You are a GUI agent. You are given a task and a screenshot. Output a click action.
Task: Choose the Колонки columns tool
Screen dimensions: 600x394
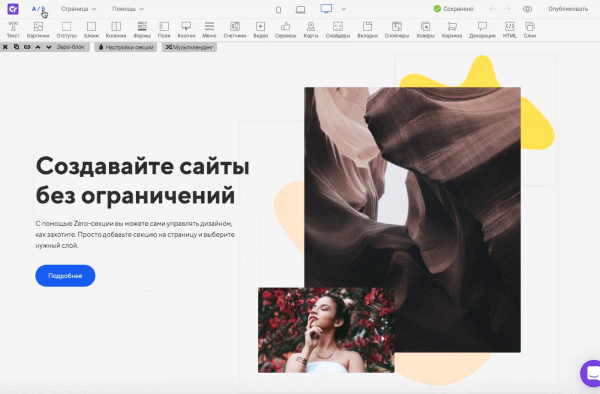pos(116,30)
